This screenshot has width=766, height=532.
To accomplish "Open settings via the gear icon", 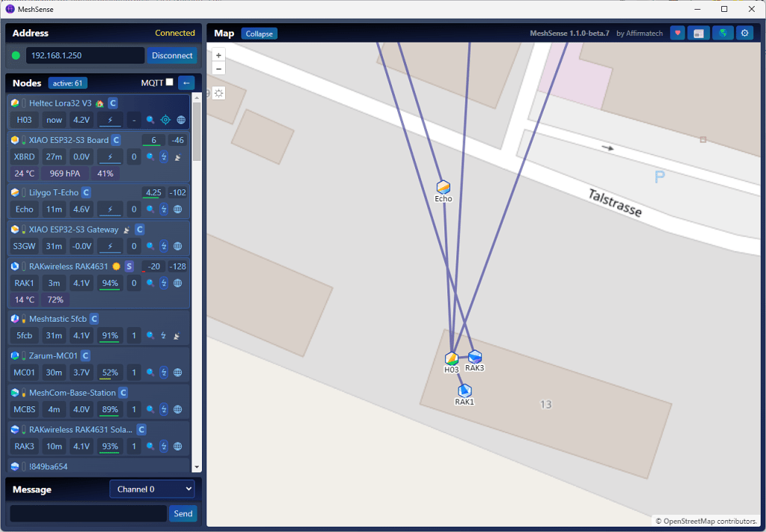I will tap(744, 33).
